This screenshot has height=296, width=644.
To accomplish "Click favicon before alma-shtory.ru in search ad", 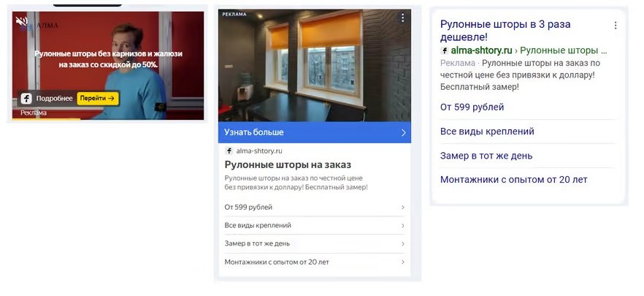I will [x=445, y=51].
